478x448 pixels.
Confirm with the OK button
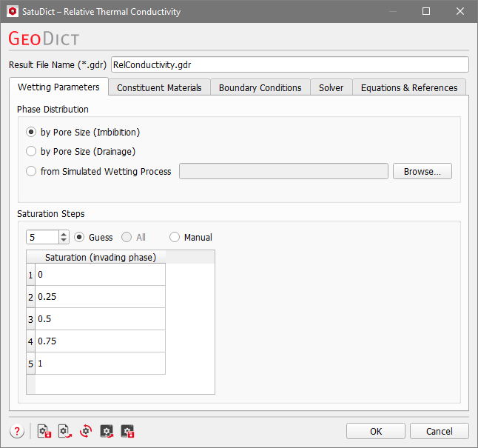pyautogui.click(x=376, y=431)
